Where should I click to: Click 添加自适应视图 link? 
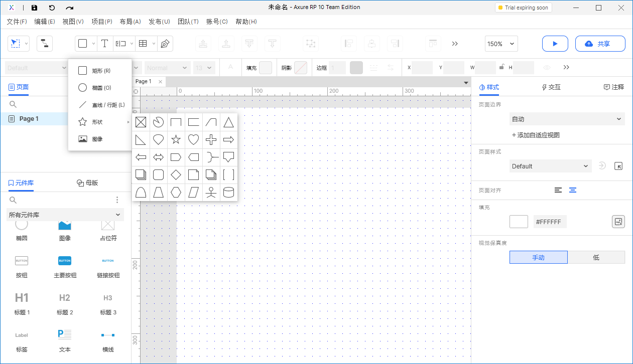click(536, 135)
